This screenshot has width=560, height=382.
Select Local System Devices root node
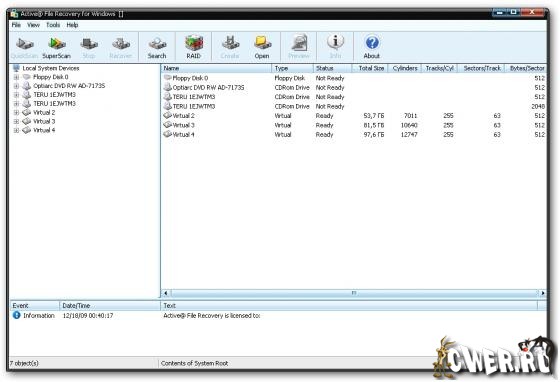[51, 68]
